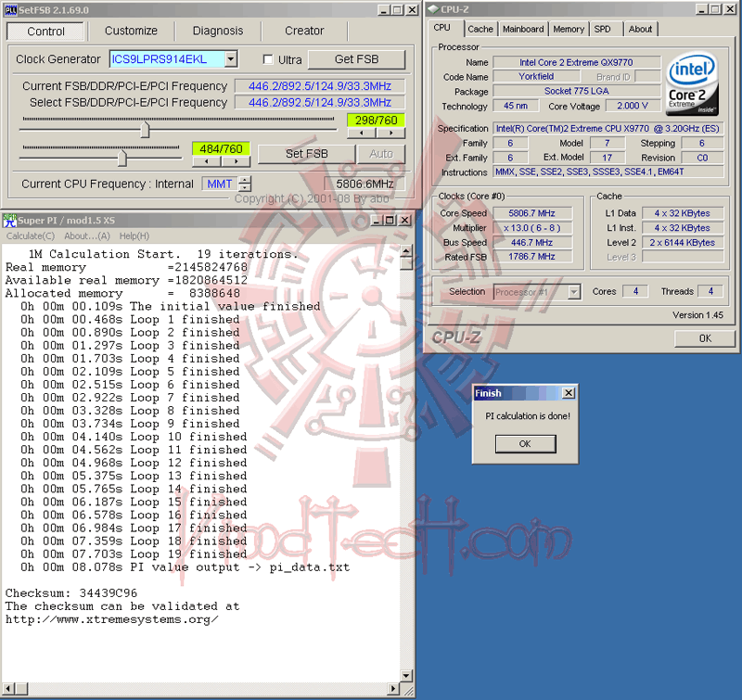Click the Rated FSB 1786.7 MHz value
Screen dimensions: 742x700
click(532, 256)
